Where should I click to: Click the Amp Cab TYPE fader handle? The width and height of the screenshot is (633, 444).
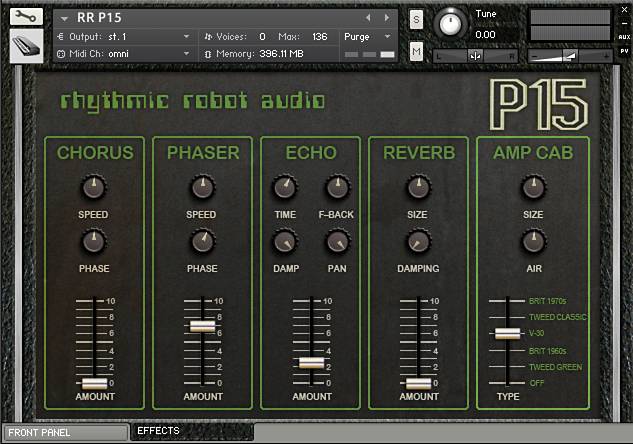point(507,333)
